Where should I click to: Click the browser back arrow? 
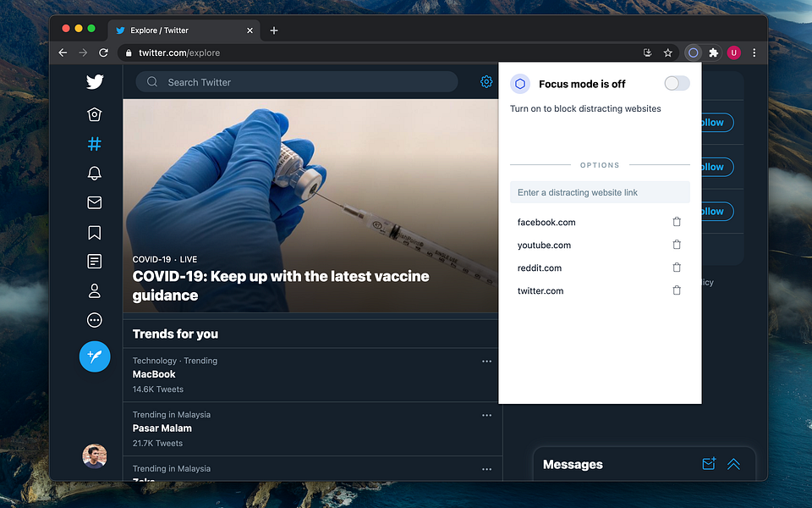(63, 52)
